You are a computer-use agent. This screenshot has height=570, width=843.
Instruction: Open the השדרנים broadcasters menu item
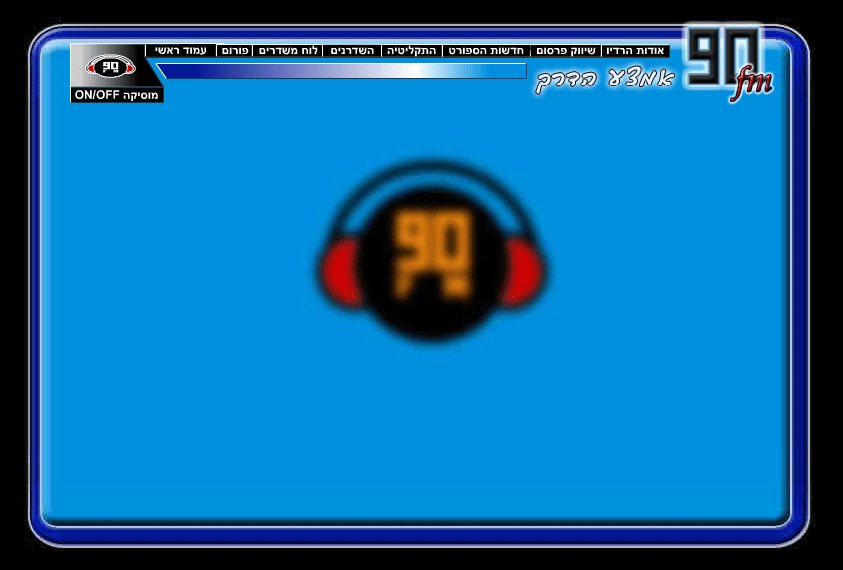pos(352,51)
